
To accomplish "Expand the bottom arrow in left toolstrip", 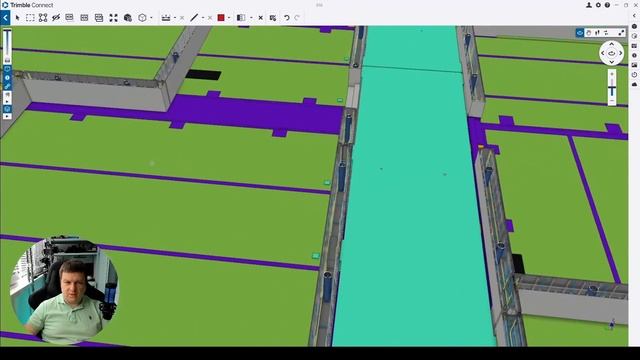I will [x=7, y=116].
